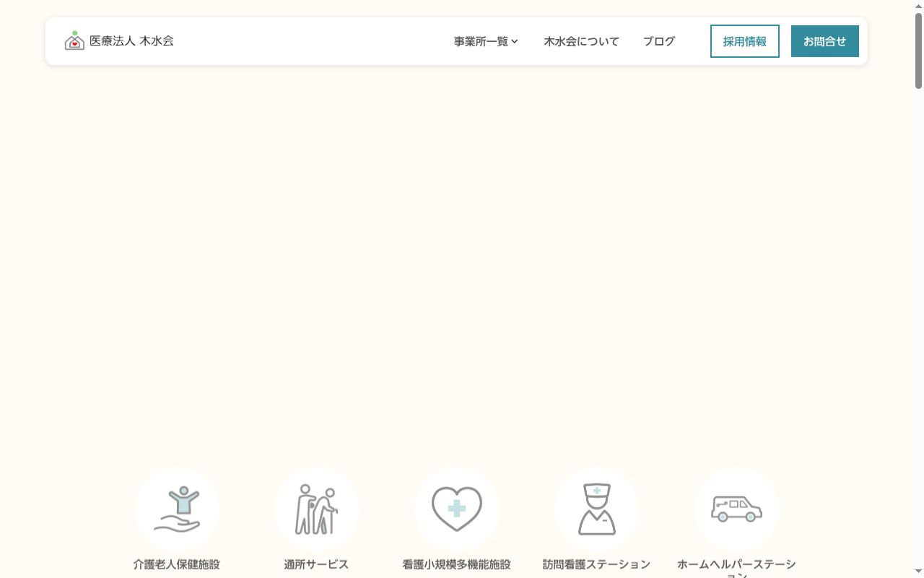The width and height of the screenshot is (924, 578).
Task: Follow the 通所サービス text link
Action: [x=316, y=564]
